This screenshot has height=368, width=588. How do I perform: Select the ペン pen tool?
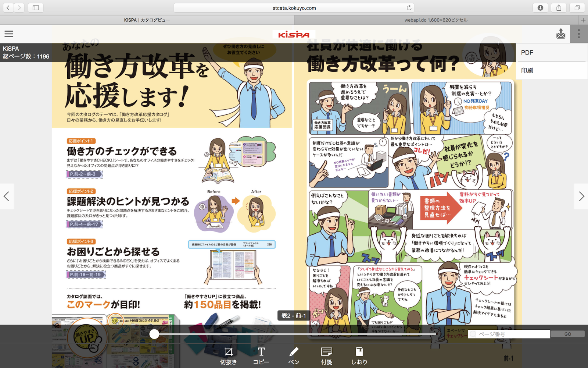click(294, 356)
